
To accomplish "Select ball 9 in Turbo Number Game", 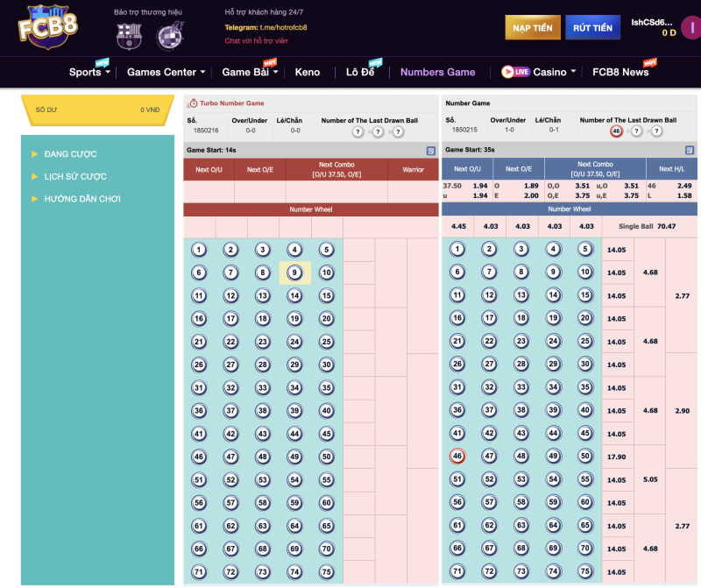I will point(294,273).
